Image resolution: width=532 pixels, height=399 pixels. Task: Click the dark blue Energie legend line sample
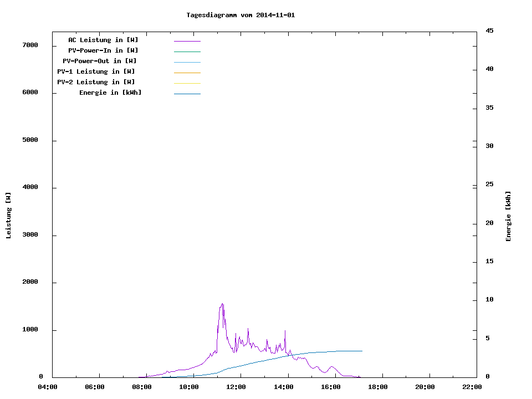(x=187, y=94)
